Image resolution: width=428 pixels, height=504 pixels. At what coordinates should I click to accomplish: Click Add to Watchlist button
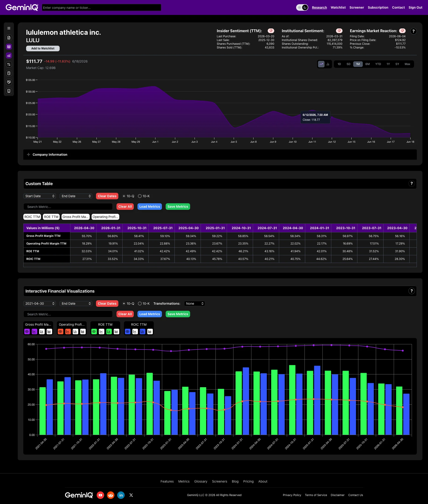(43, 48)
